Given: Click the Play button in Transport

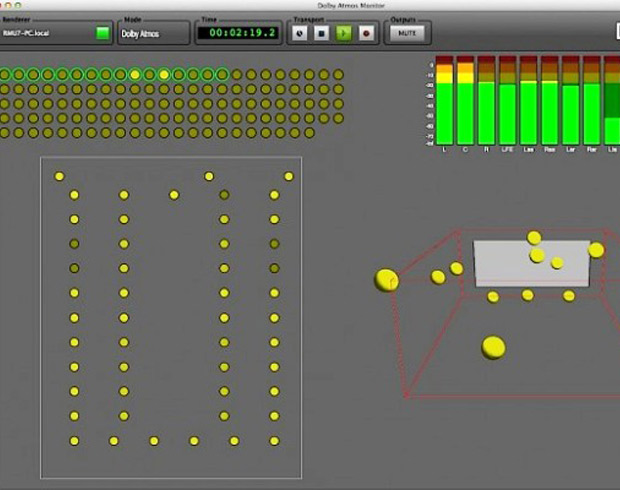Looking at the screenshot, I should [344, 33].
